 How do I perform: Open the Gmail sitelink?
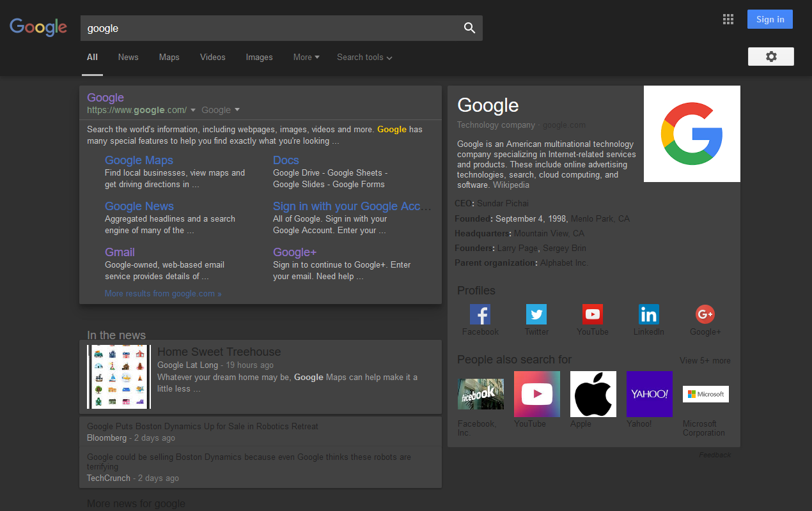(x=120, y=252)
